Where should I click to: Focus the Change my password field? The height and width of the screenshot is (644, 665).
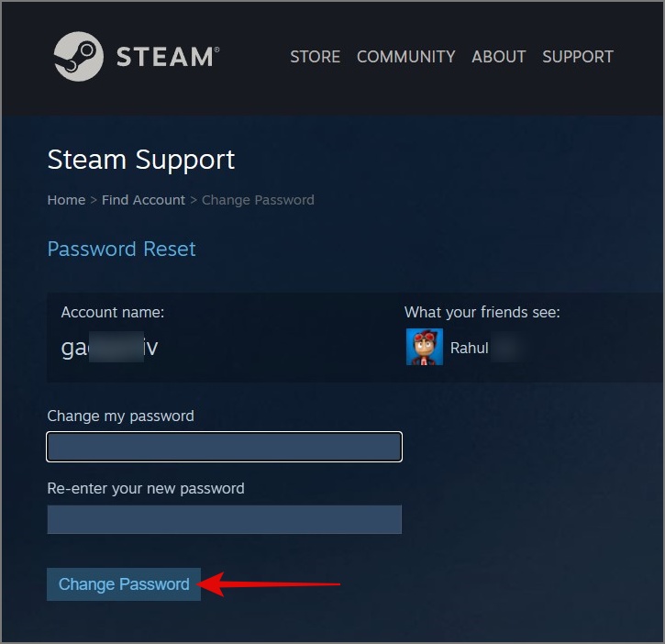[x=224, y=447]
